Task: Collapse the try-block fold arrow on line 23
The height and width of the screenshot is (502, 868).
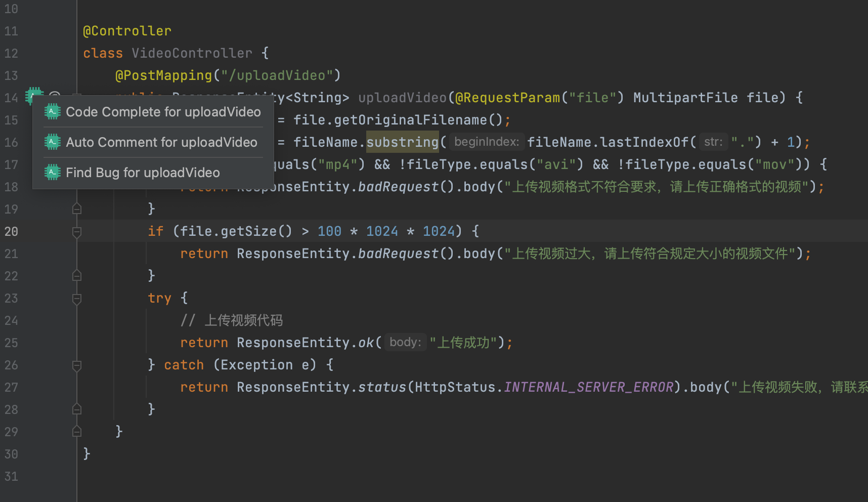Action: pyautogui.click(x=76, y=299)
